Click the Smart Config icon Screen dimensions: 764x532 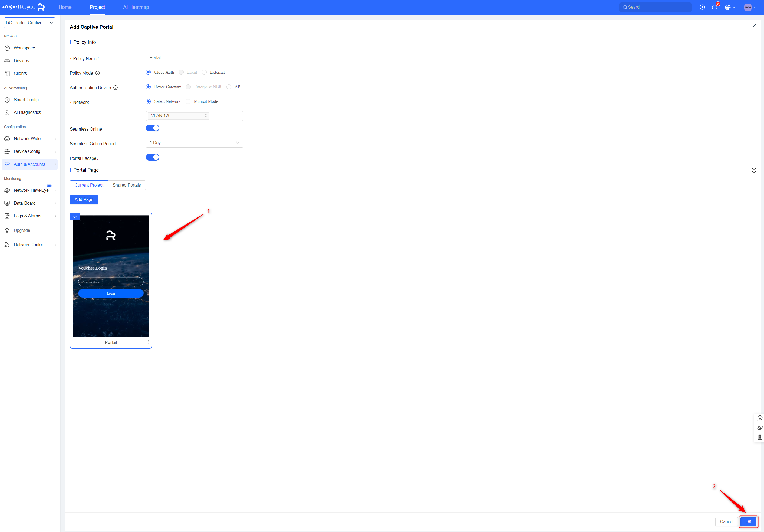[x=7, y=100]
